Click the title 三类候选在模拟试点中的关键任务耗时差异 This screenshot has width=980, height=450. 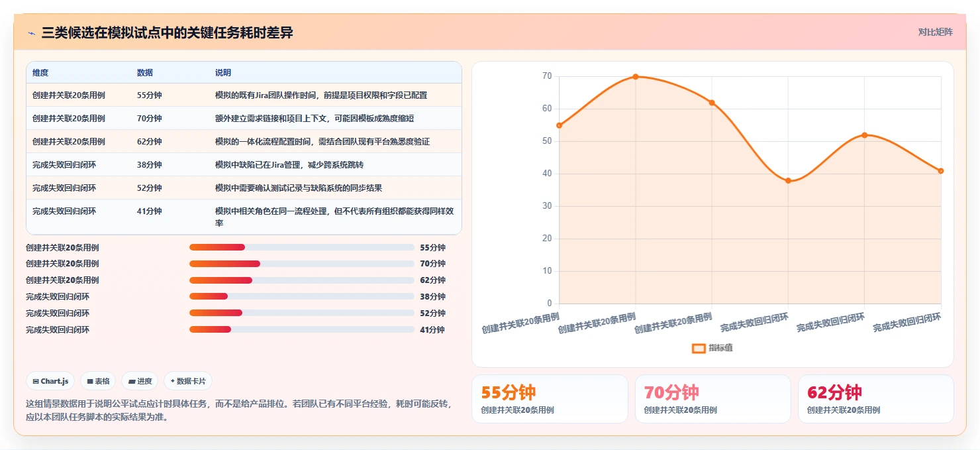[x=167, y=32]
